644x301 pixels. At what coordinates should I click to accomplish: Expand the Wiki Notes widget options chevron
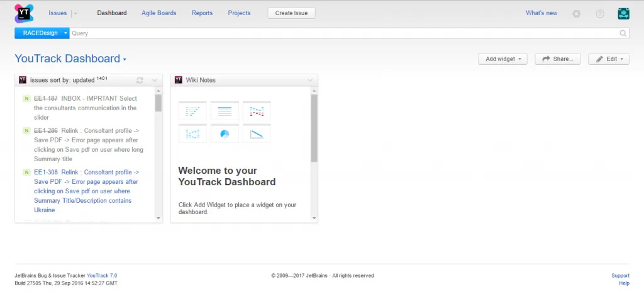[310, 80]
